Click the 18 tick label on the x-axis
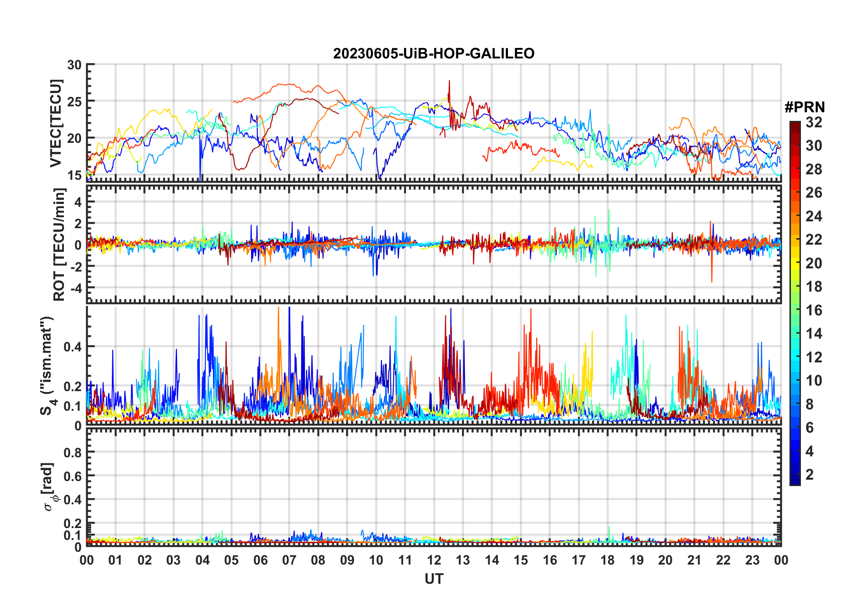The image size is (868, 607). (607, 560)
